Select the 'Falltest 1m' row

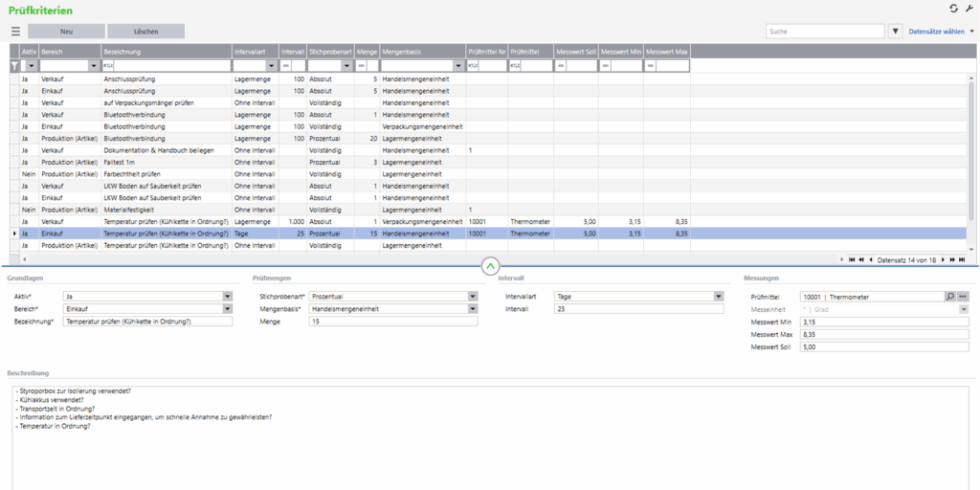pos(487,162)
